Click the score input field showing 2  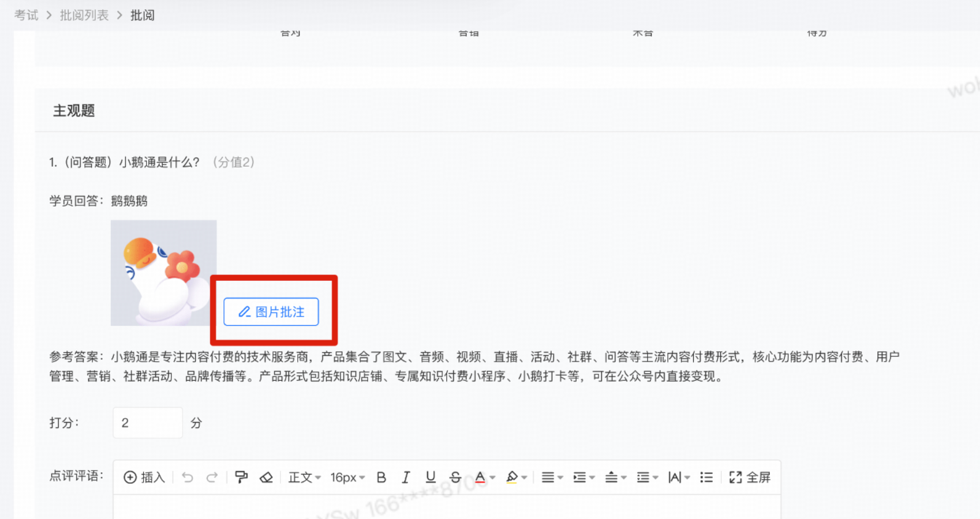(x=148, y=422)
